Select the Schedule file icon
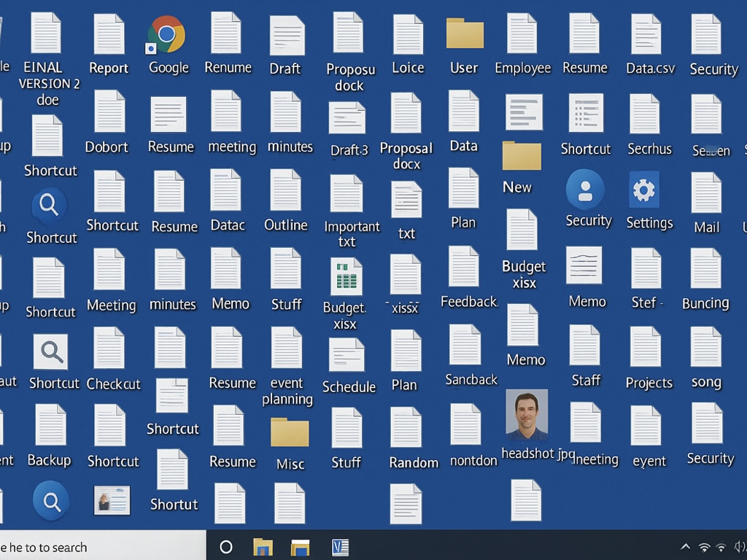Screen dimensions: 747x560 coord(347,355)
